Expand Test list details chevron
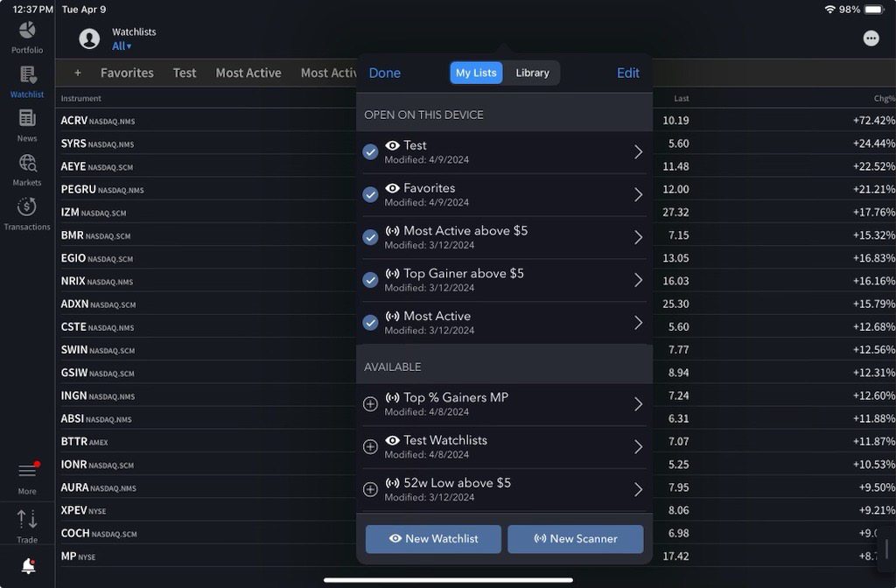 (638, 152)
